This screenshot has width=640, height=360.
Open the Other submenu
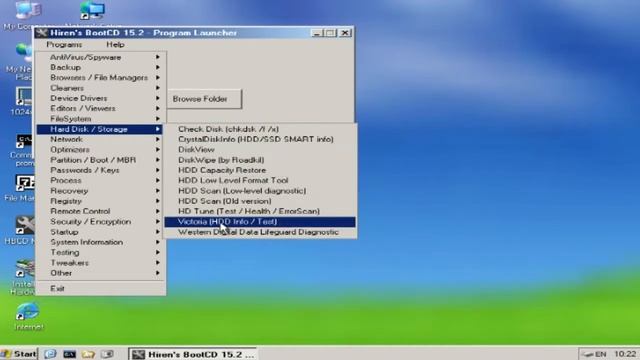(101, 273)
